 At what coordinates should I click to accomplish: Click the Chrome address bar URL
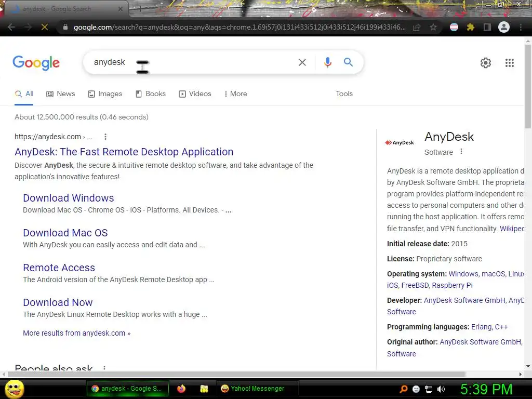coord(240,27)
